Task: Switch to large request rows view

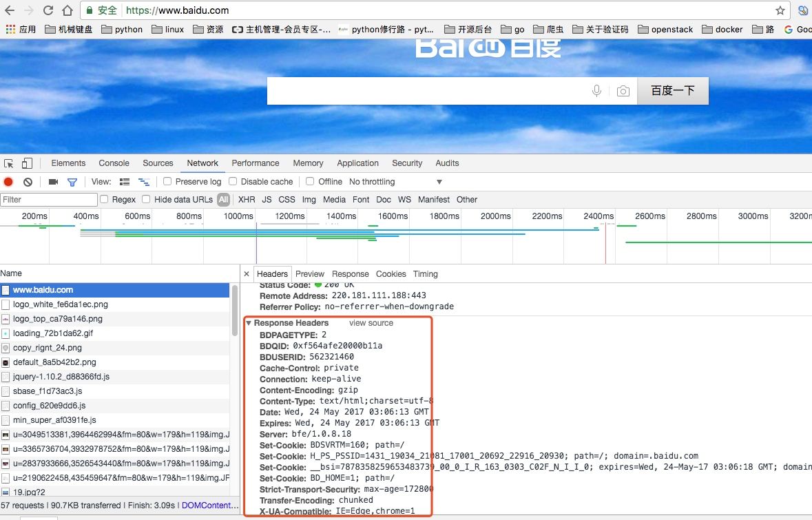Action: [x=124, y=182]
